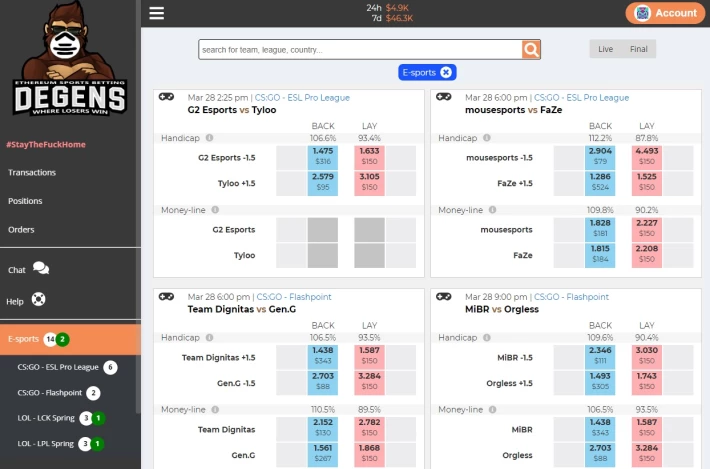
Task: Lay Gen.G -1.5 at 3.284
Action: [x=369, y=383]
